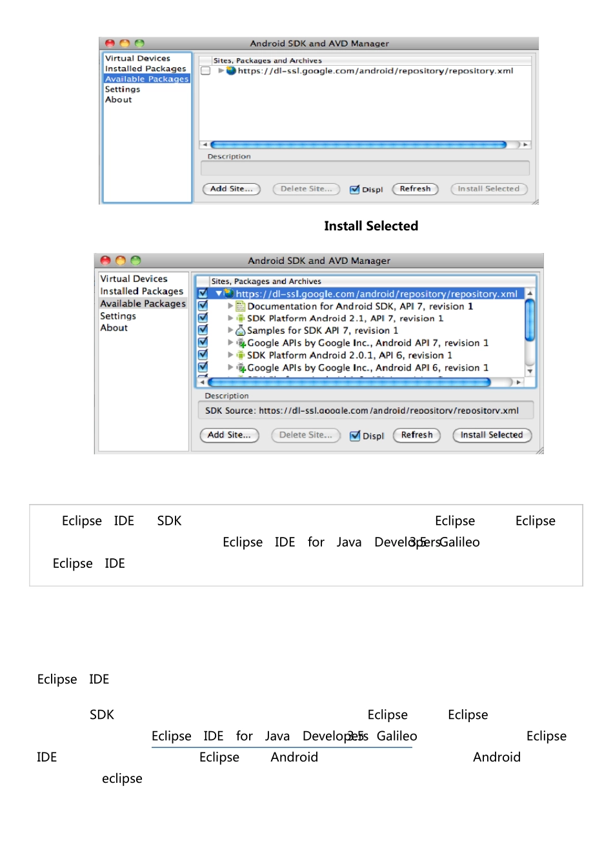
Task: Open Settings in the upper window sidebar
Action: [x=123, y=89]
